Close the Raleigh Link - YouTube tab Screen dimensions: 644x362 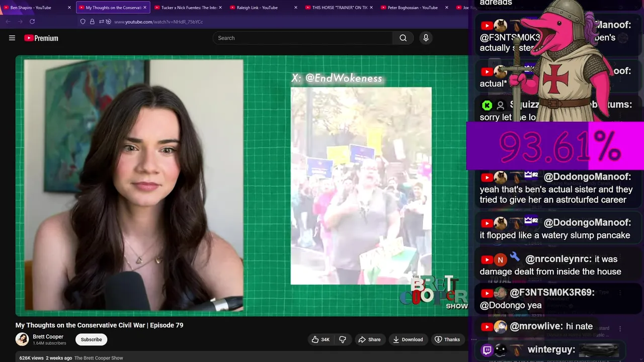296,8
